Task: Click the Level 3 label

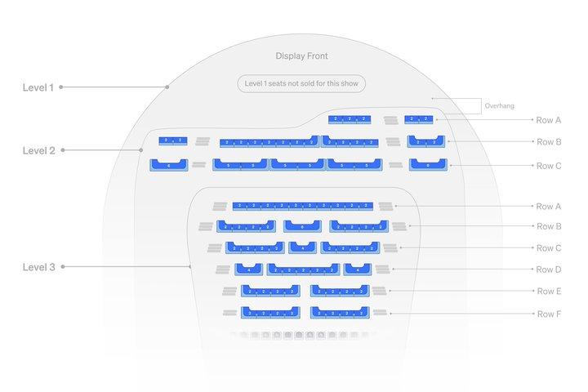Action: [38, 267]
